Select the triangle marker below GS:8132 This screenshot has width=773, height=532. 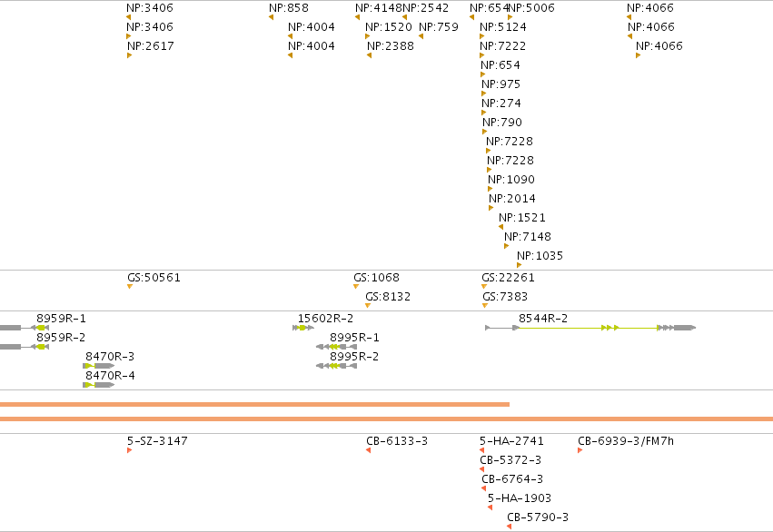coord(368,306)
